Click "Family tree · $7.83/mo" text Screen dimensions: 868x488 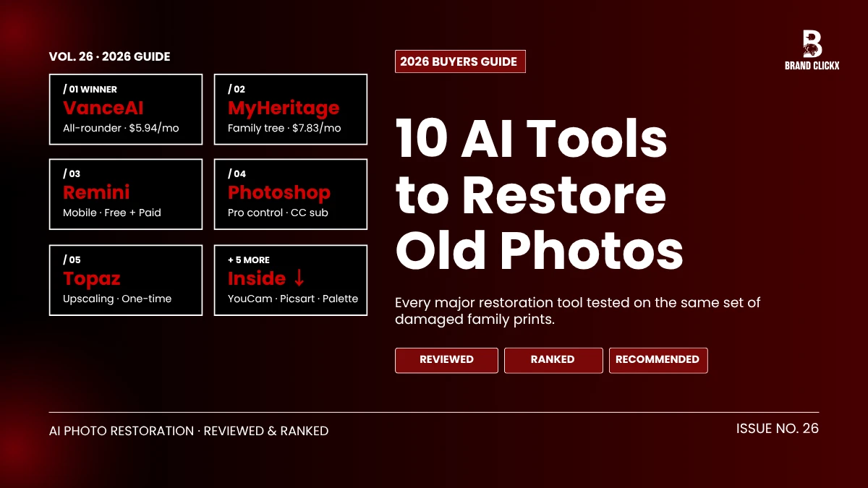[284, 128]
